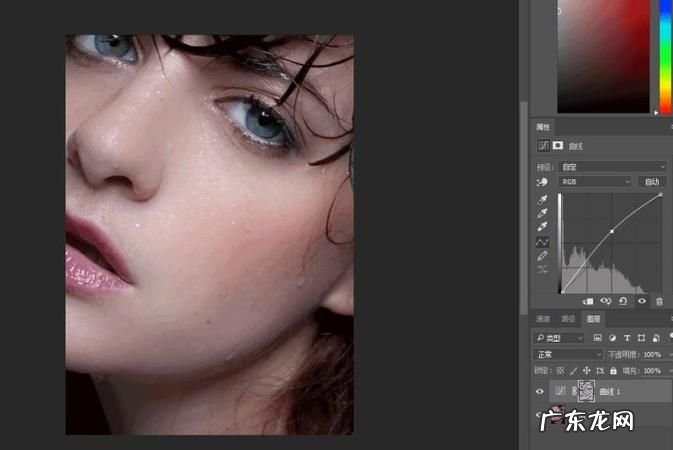Screen dimensions: 673x450
Task: Filter layers by shape layers
Action: (641, 338)
